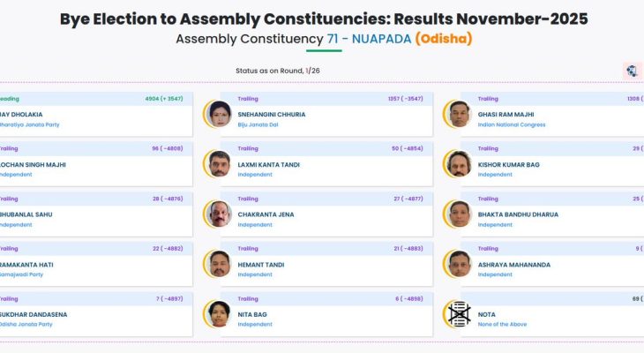
Task: Click the leading vote count 4904 (+3547)
Action: (x=163, y=99)
